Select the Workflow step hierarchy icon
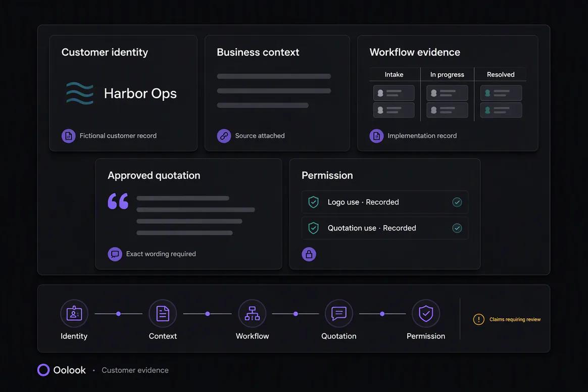The height and width of the screenshot is (392, 588). (x=253, y=313)
